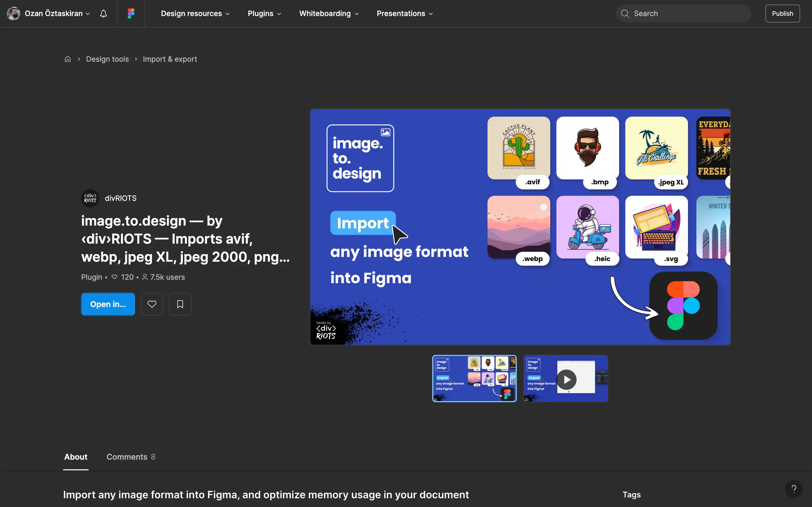This screenshot has height=507, width=812.
Task: Click the home breadcrumb icon
Action: click(67, 59)
